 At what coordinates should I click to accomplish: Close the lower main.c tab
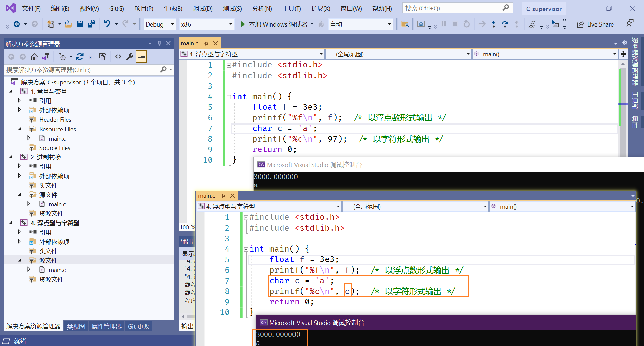[232, 196]
